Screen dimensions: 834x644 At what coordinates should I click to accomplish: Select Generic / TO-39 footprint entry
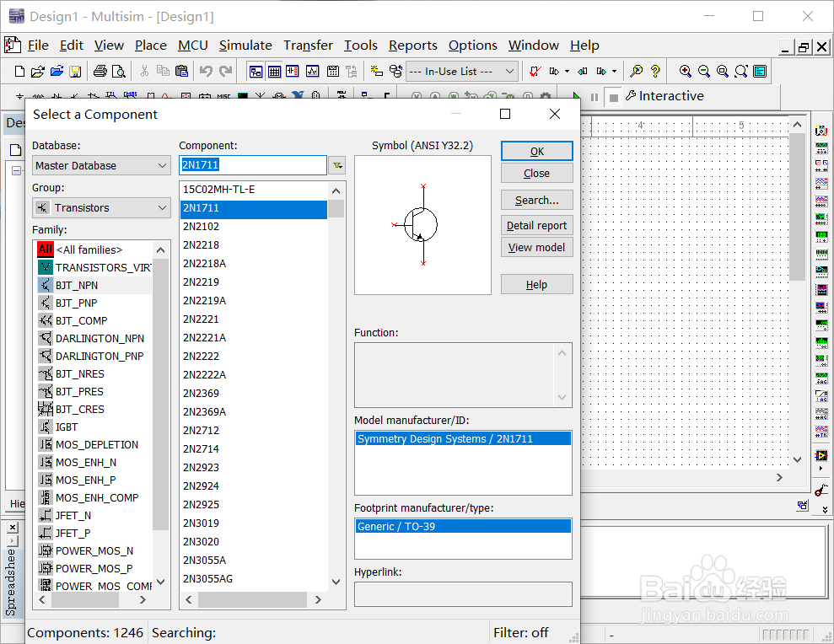pyautogui.click(x=463, y=527)
